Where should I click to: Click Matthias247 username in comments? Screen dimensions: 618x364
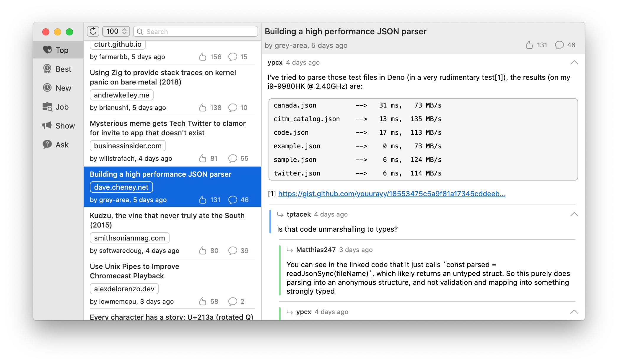[x=316, y=250]
